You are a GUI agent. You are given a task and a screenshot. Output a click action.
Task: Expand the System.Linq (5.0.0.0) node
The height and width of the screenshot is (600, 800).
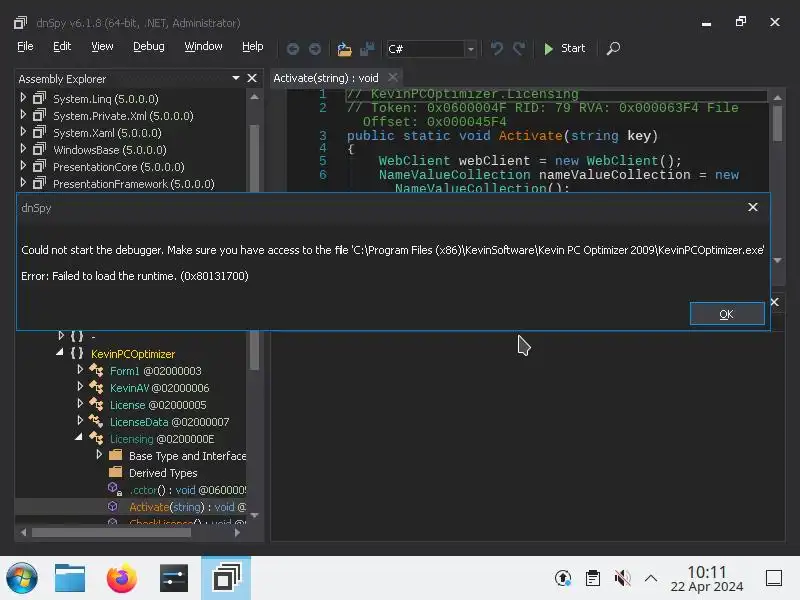23,97
